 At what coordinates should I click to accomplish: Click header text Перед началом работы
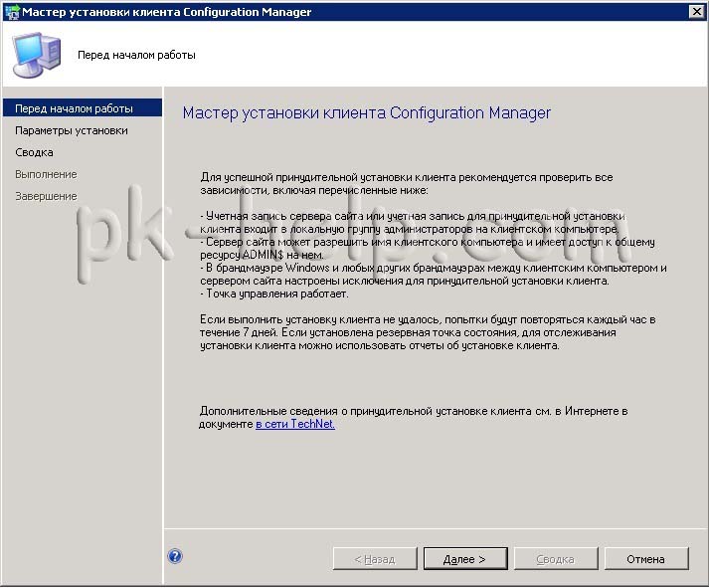pyautogui.click(x=136, y=55)
